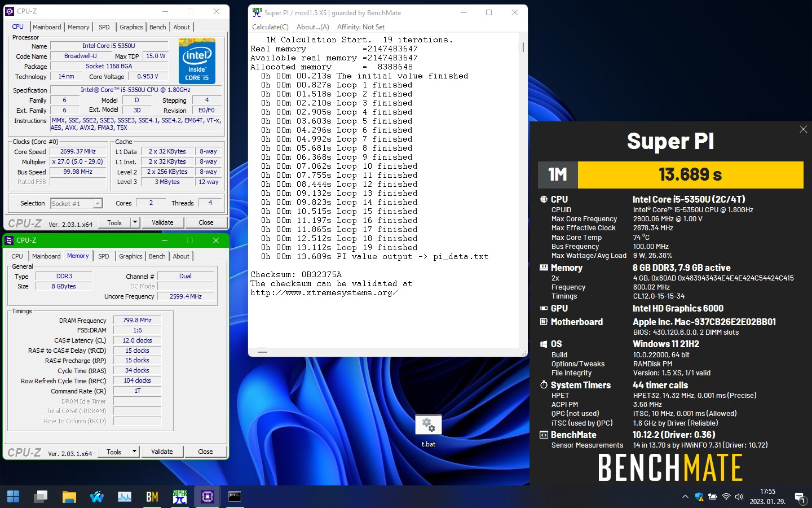
Task: Minimize the Super PI window
Action: click(x=463, y=12)
